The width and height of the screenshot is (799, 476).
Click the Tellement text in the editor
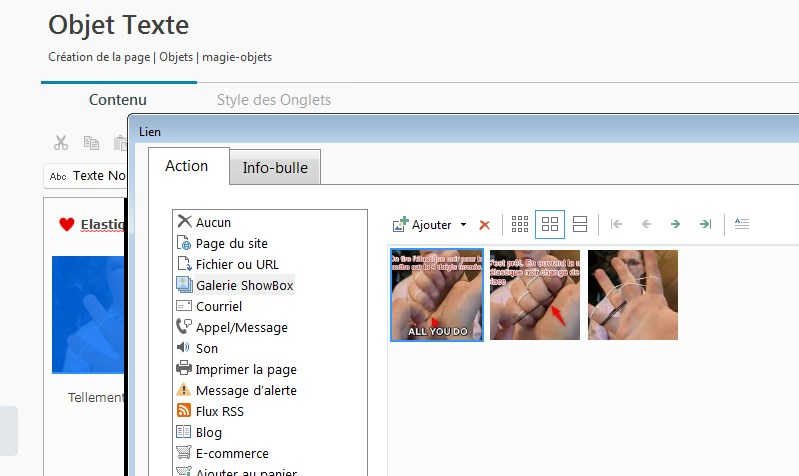96,398
